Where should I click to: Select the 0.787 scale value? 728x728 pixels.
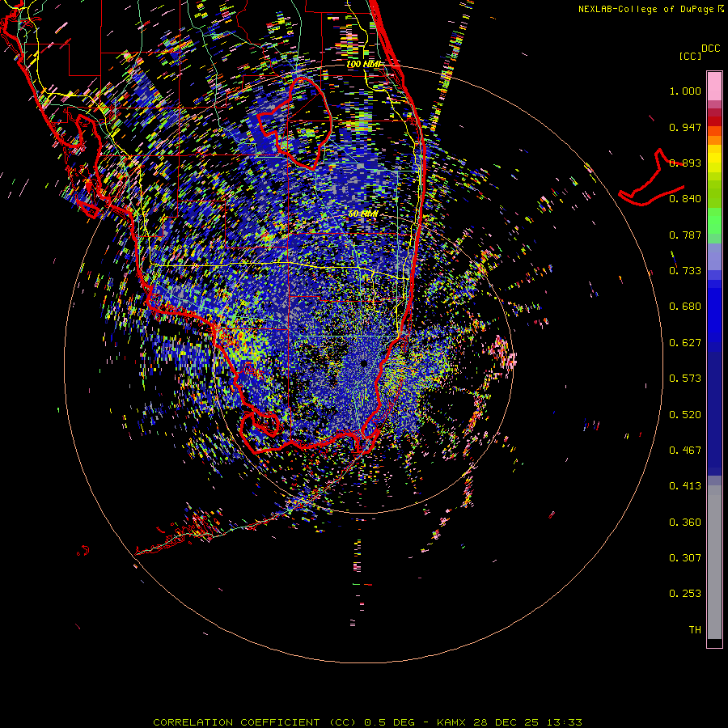[x=685, y=235]
